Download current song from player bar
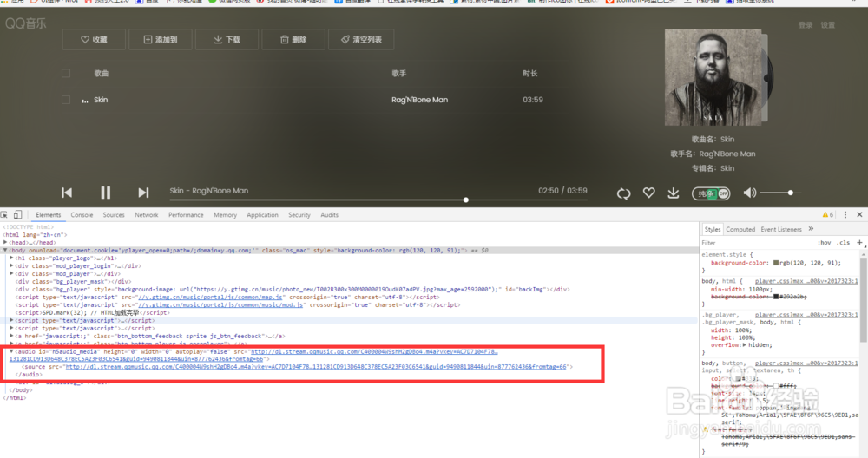This screenshot has width=868, height=458. (674, 193)
